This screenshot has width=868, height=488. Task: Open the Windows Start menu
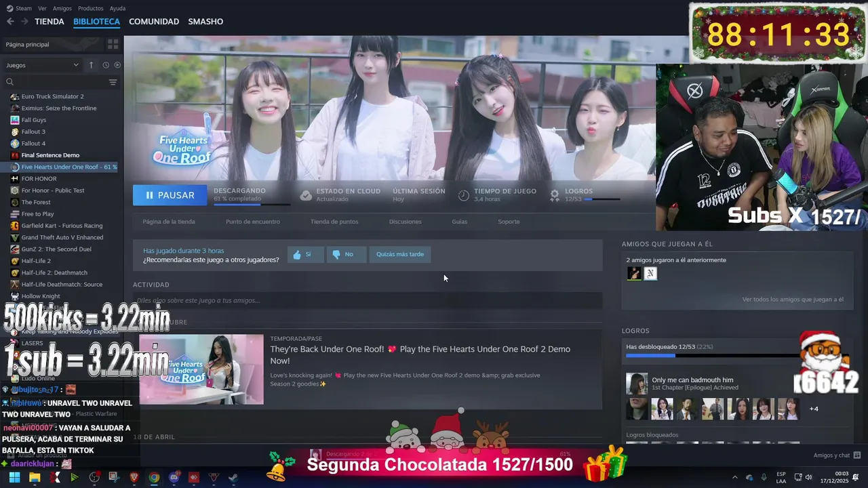[x=14, y=477]
